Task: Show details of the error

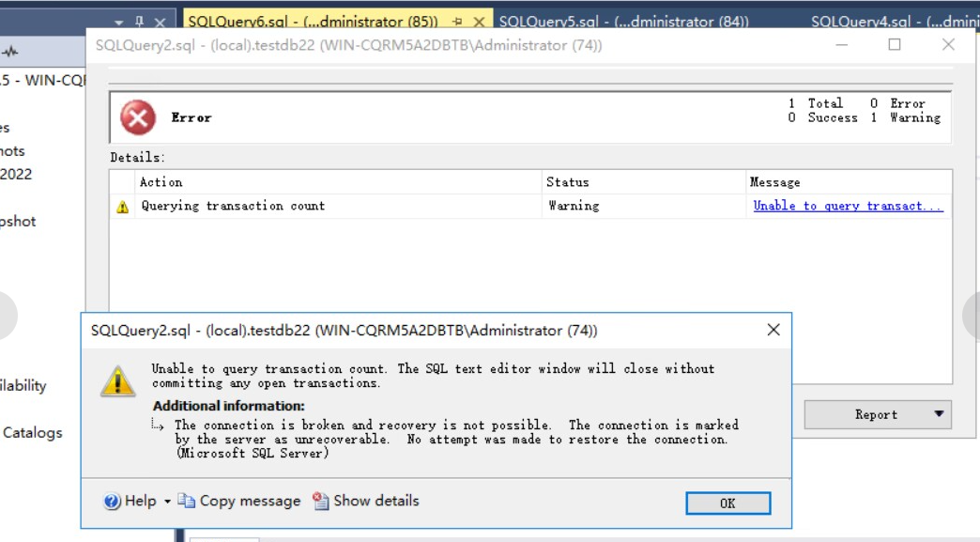Action: 366,501
